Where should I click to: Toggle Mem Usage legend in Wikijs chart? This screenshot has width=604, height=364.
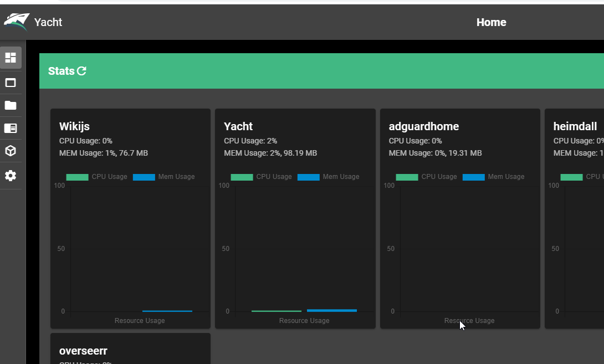pyautogui.click(x=163, y=177)
